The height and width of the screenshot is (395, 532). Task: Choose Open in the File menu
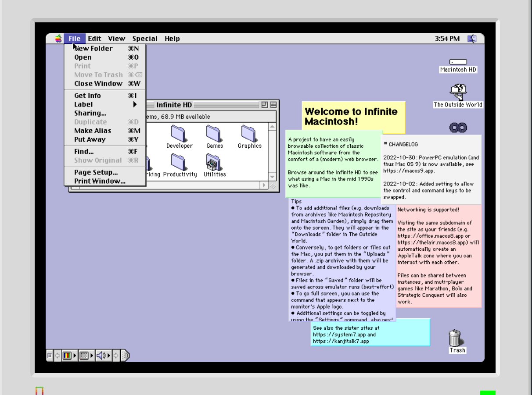105,57
